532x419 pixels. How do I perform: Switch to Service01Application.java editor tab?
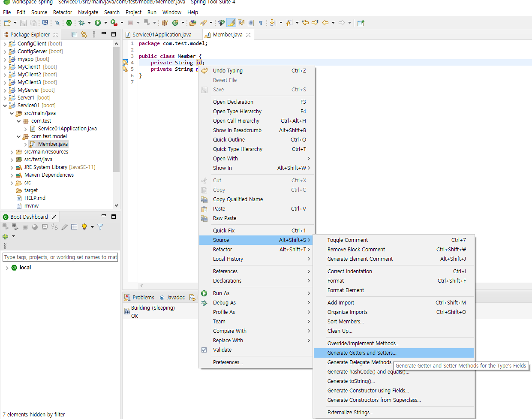tap(162, 34)
